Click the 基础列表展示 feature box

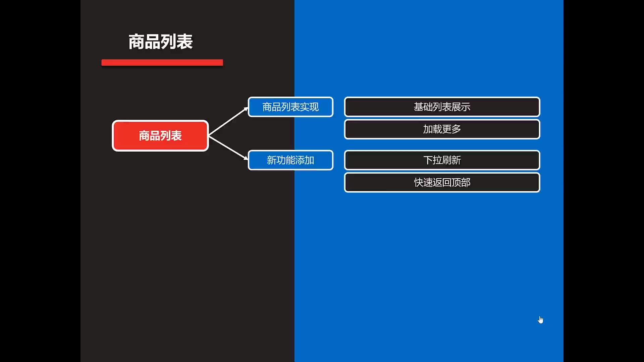coord(441,107)
